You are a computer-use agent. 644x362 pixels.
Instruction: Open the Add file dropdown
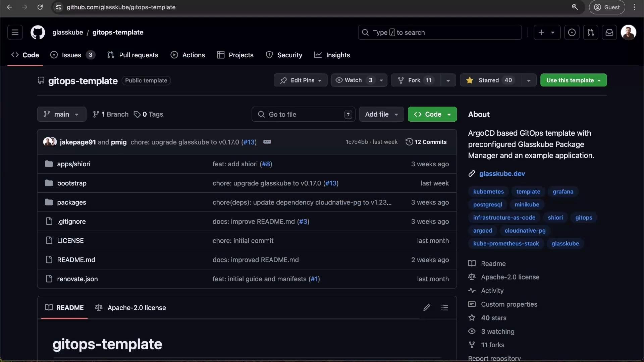click(x=381, y=114)
